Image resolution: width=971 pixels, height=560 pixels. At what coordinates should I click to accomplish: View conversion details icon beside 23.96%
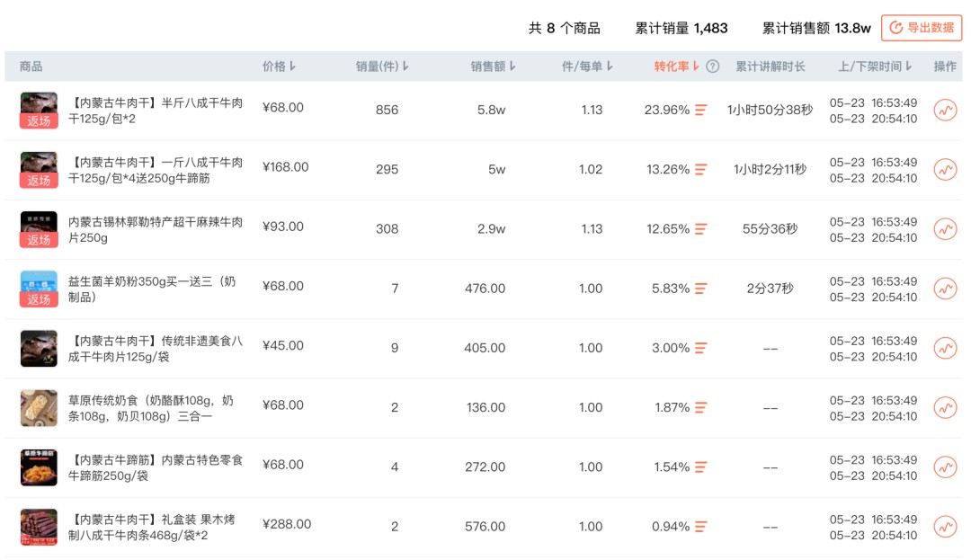coord(700,111)
